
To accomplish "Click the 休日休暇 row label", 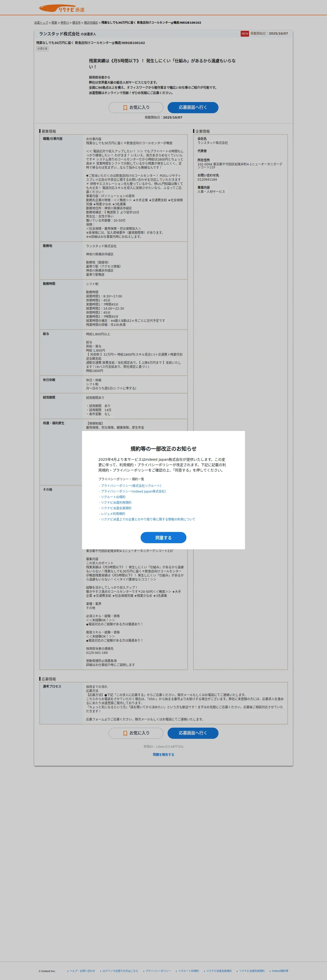I will (x=49, y=380).
